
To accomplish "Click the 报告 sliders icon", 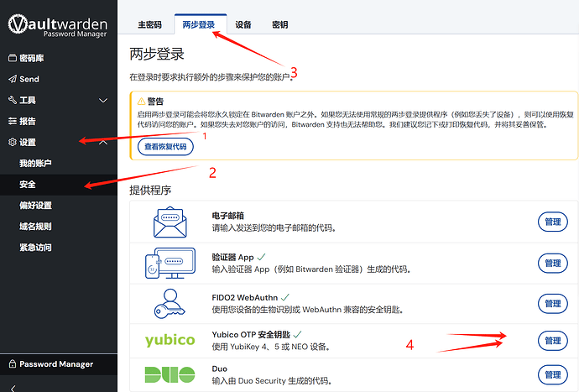I will pyautogui.click(x=13, y=121).
